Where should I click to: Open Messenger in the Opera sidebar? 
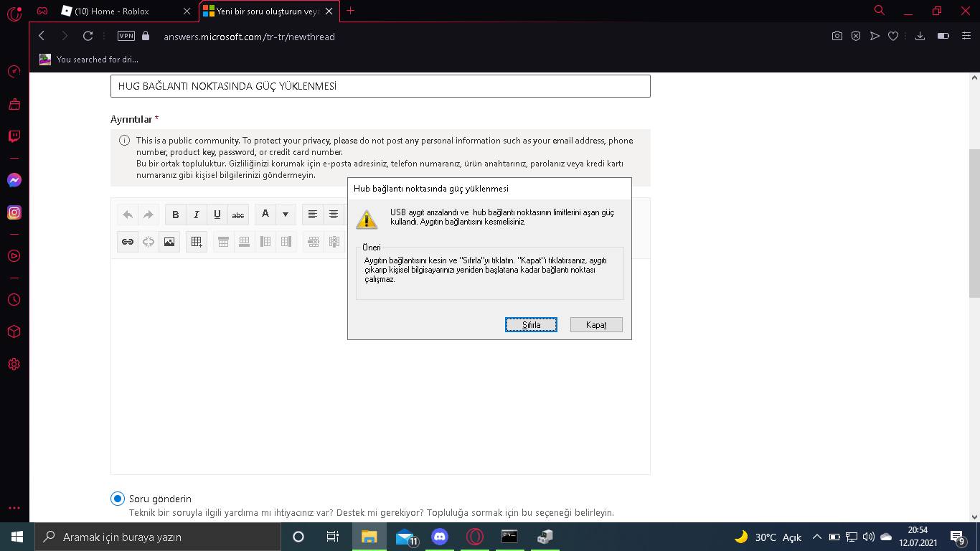pyautogui.click(x=14, y=181)
